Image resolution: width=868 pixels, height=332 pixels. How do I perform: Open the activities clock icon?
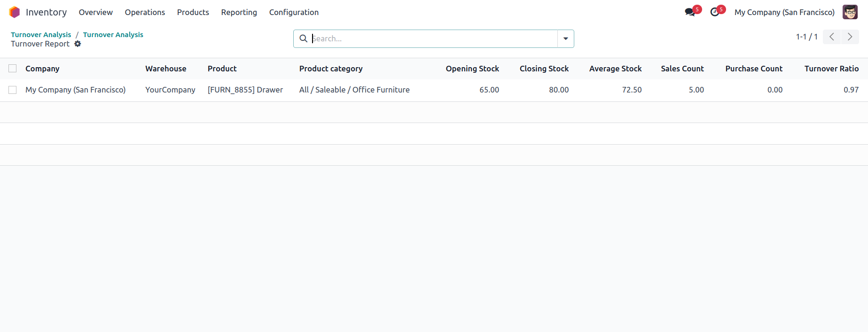[715, 12]
